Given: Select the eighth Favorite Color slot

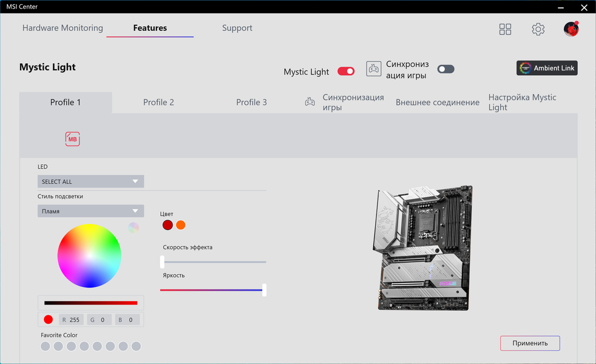Looking at the screenshot, I should [x=136, y=346].
